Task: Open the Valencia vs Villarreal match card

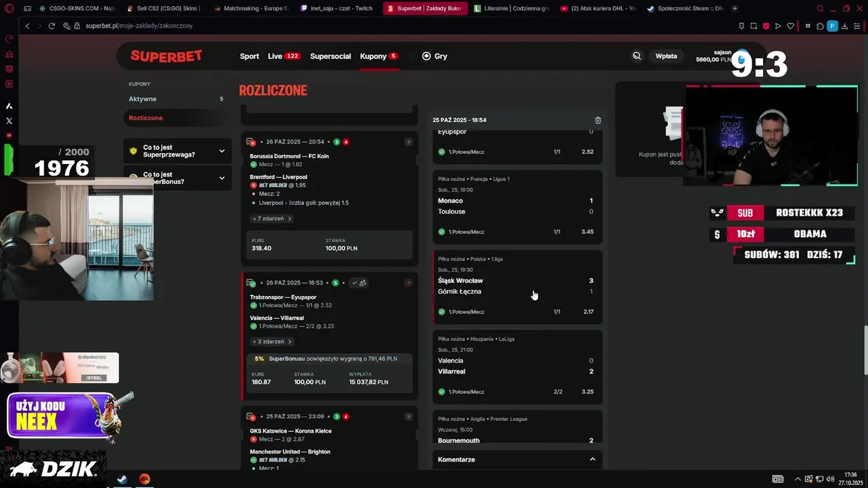Action: coord(517,367)
